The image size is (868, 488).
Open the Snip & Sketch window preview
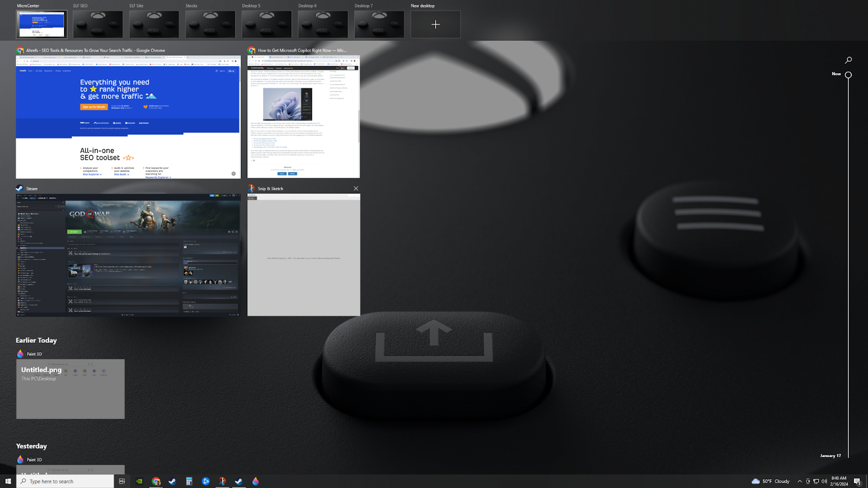tap(304, 255)
